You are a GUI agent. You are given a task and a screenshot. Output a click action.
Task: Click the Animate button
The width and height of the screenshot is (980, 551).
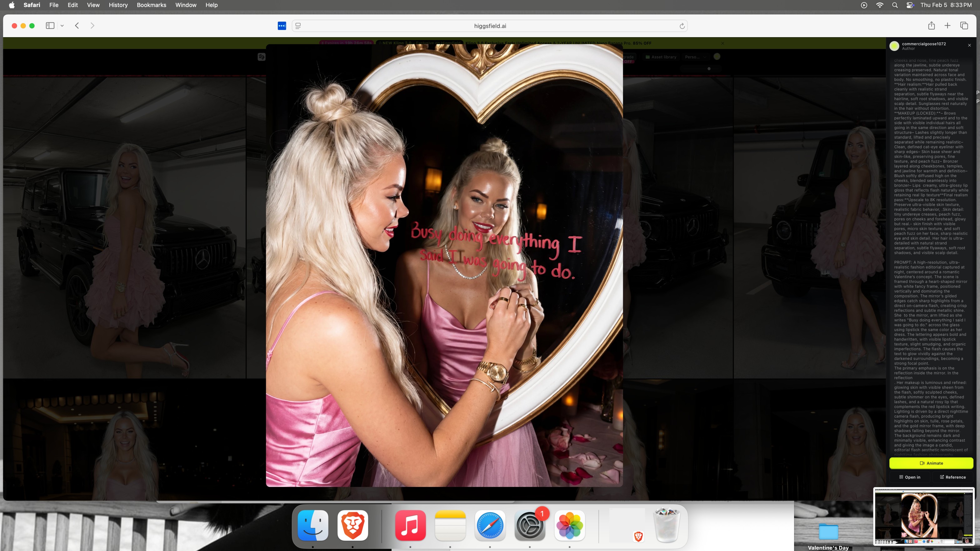(931, 463)
